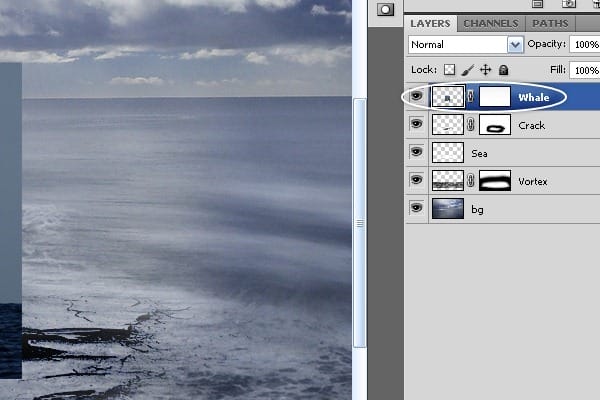Image resolution: width=600 pixels, height=400 pixels.
Task: Click the Whale layer mask link icon
Action: (x=471, y=96)
